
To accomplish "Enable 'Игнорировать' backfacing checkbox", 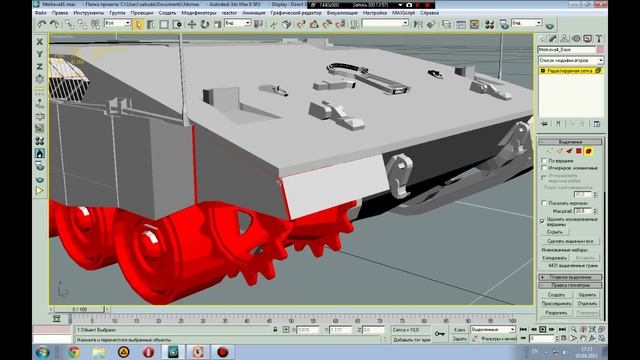I will pyautogui.click(x=544, y=168).
